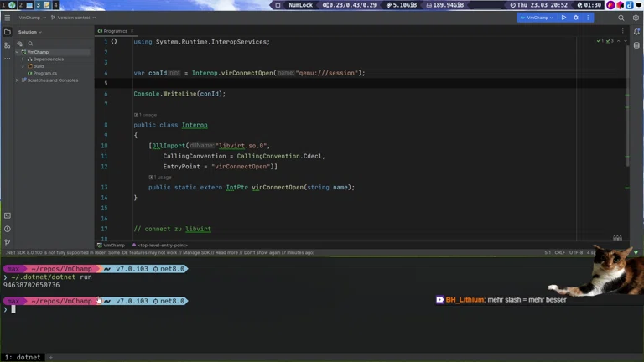
Task: Click the JetBrains Toolbox tray icon
Action: (621, 5)
